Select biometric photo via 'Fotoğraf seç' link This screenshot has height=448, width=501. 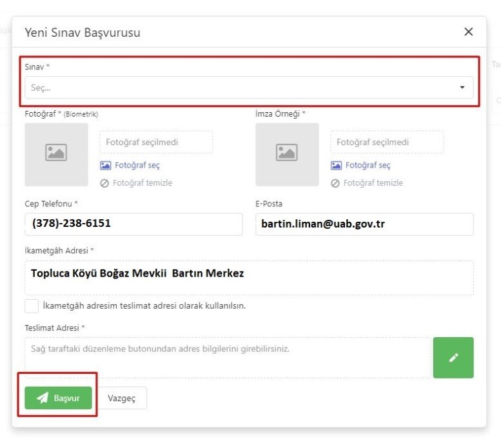coord(137,166)
